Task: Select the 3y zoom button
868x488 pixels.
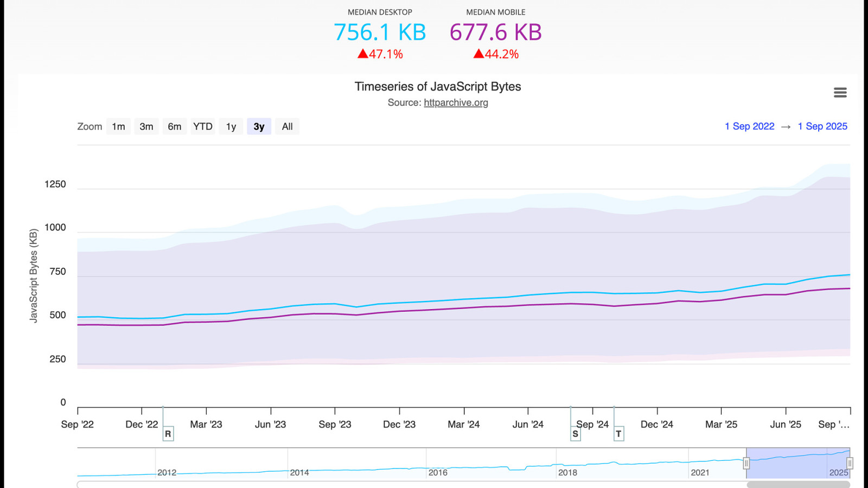Action: point(259,126)
